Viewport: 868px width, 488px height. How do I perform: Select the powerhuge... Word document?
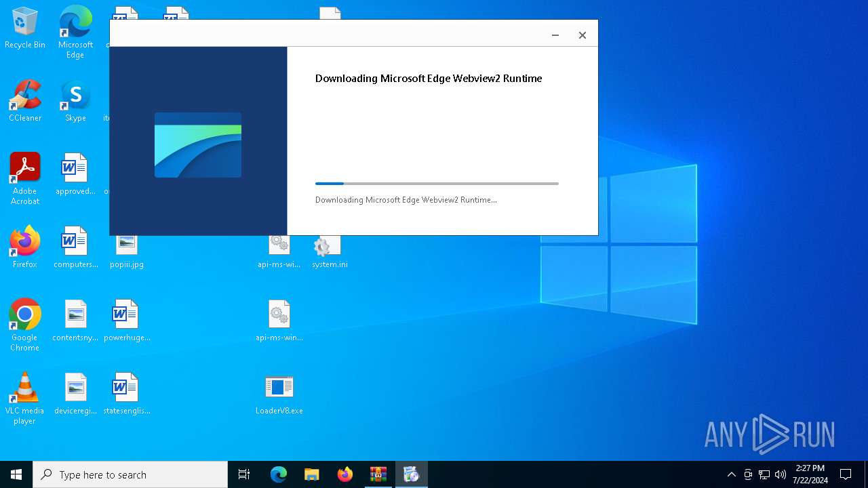click(x=127, y=321)
